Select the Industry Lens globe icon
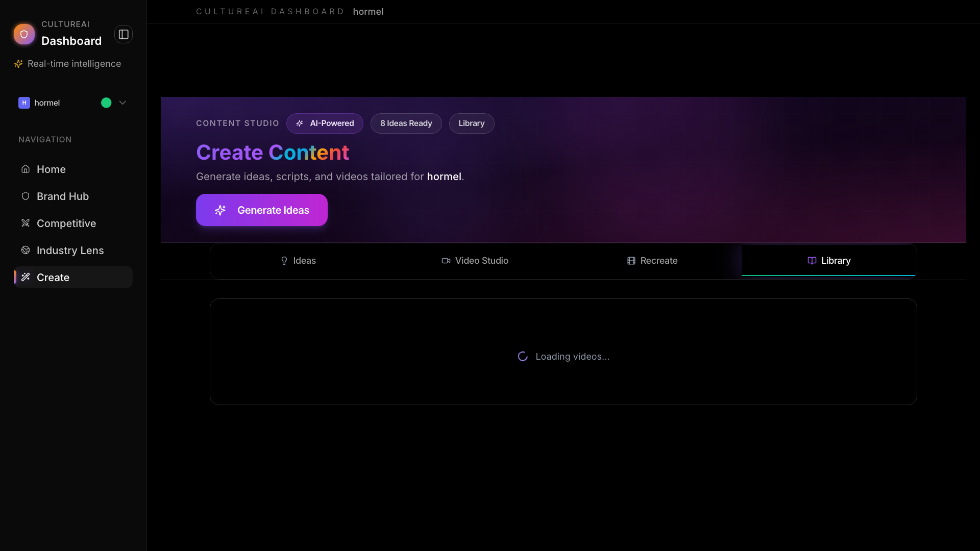This screenshot has height=551, width=980. coord(25,250)
